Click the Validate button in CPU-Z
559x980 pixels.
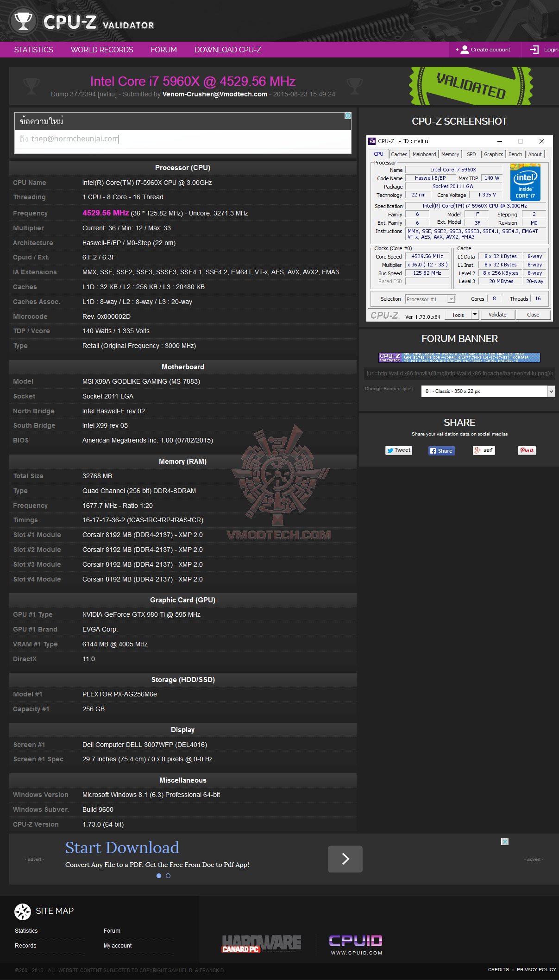(x=497, y=315)
